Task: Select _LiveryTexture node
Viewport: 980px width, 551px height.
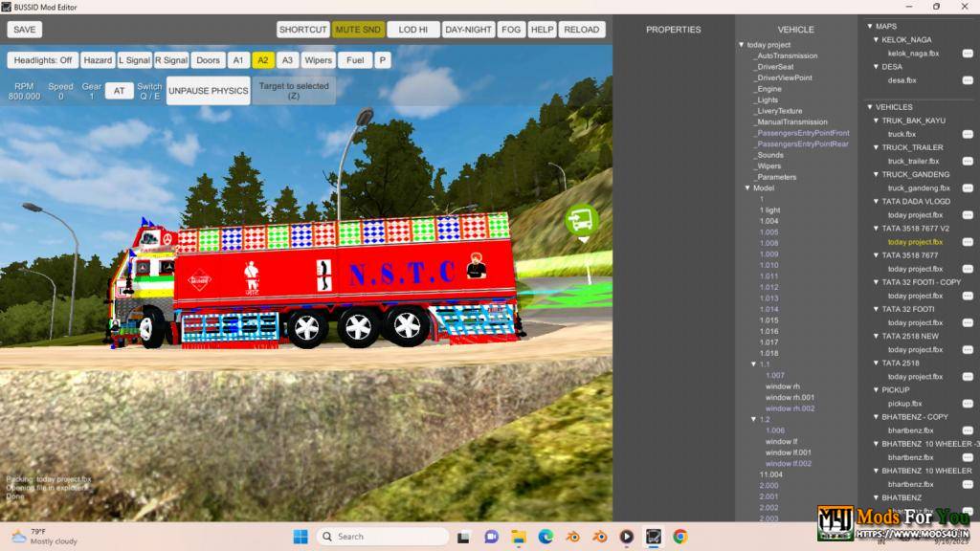Action: [x=779, y=111]
